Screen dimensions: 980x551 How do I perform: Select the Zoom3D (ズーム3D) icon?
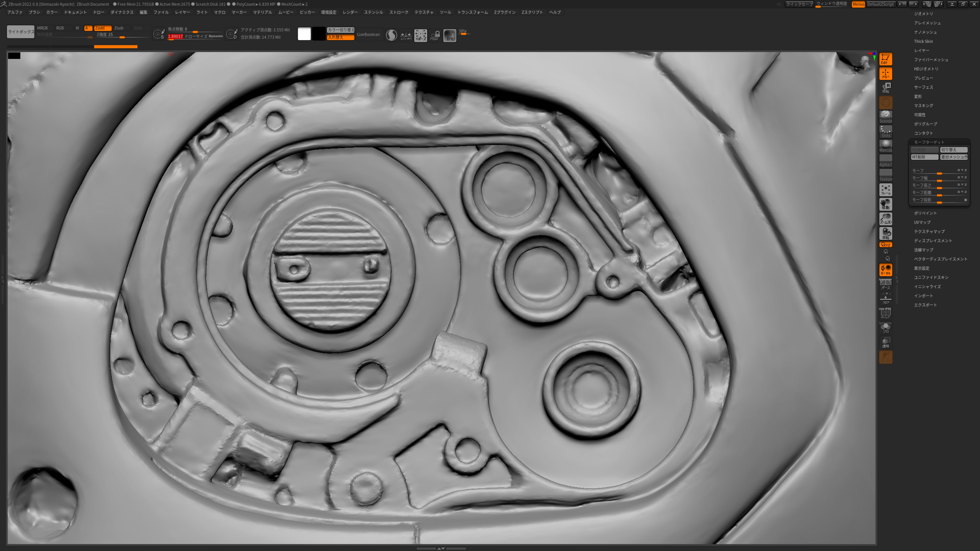[x=885, y=219]
